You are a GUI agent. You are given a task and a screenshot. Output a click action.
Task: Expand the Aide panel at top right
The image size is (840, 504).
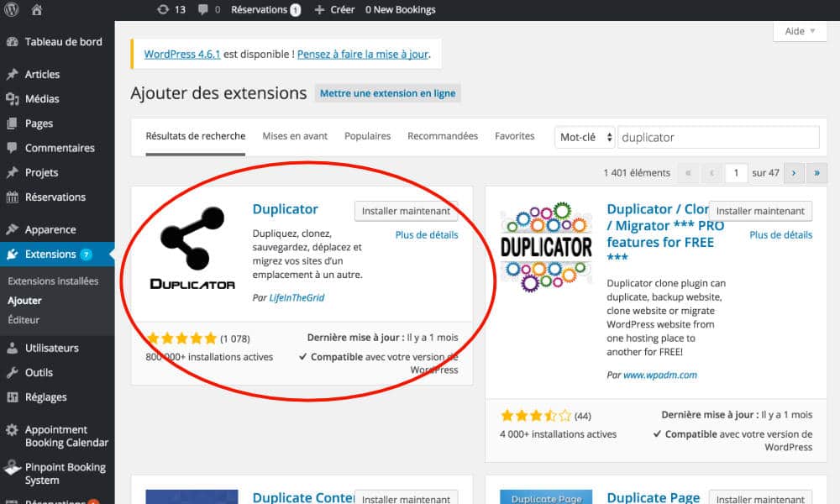point(798,31)
